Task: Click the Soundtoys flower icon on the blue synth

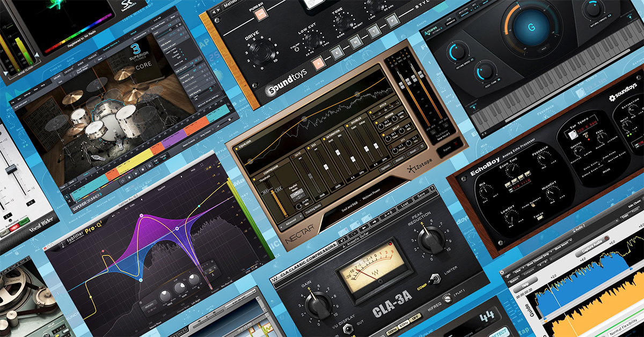Action: [x=612, y=99]
